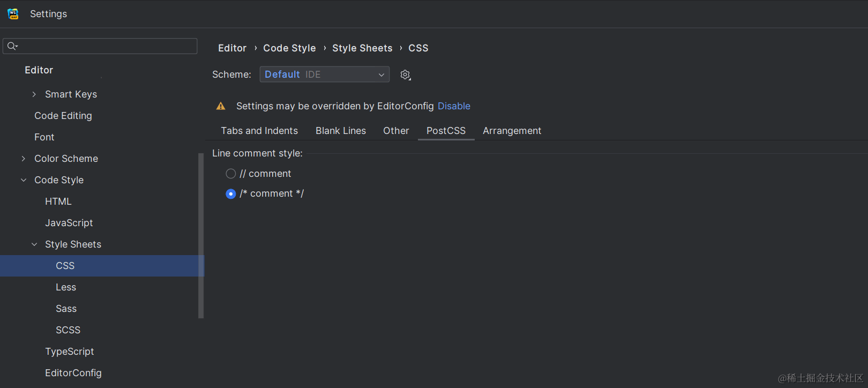Select Smart Keys in settings tree
The height and width of the screenshot is (388, 868).
(x=71, y=94)
